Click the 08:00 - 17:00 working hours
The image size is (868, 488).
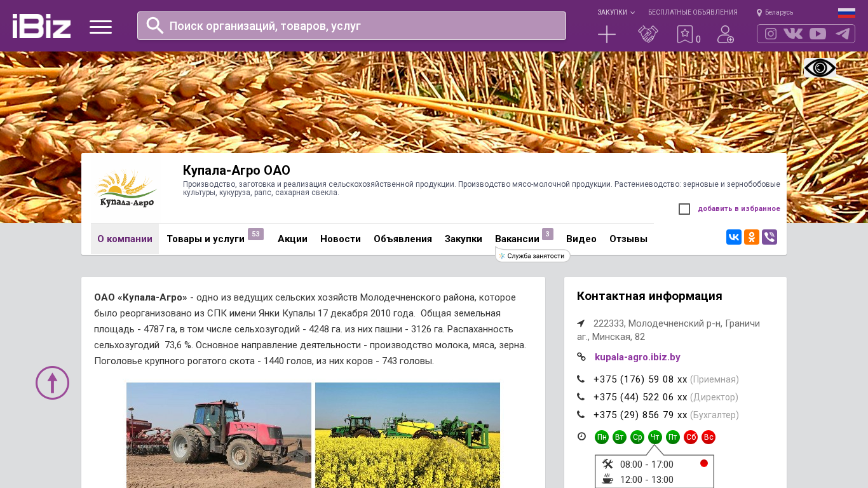pos(647,464)
